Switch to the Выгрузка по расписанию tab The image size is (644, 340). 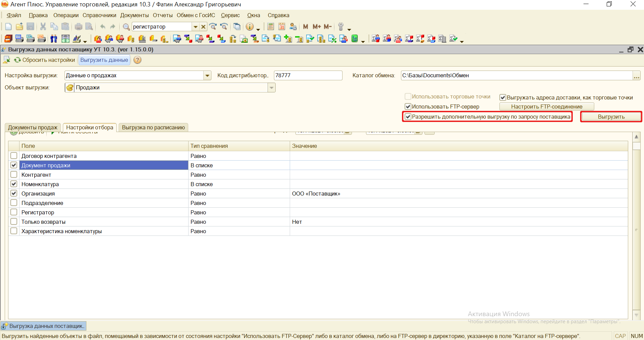point(153,128)
